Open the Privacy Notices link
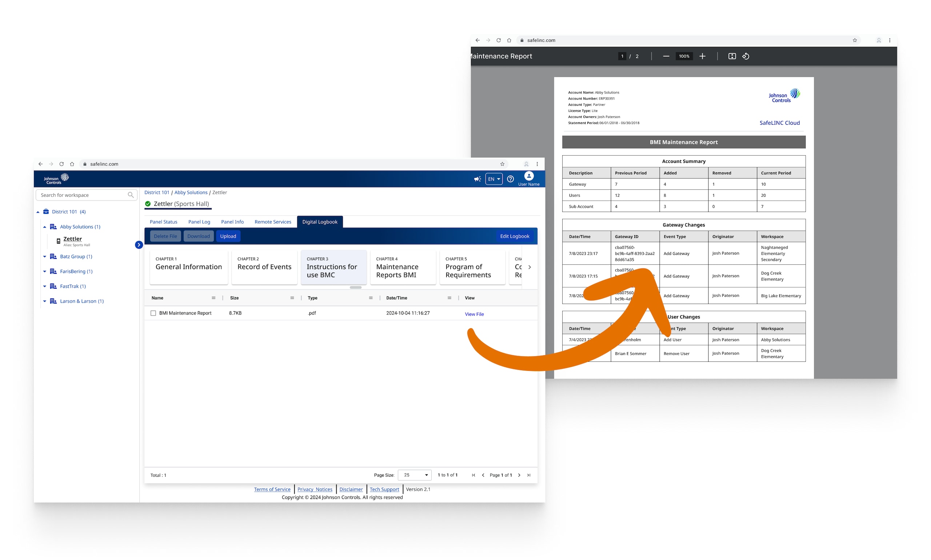This screenshot has height=560, width=931. [x=315, y=489]
